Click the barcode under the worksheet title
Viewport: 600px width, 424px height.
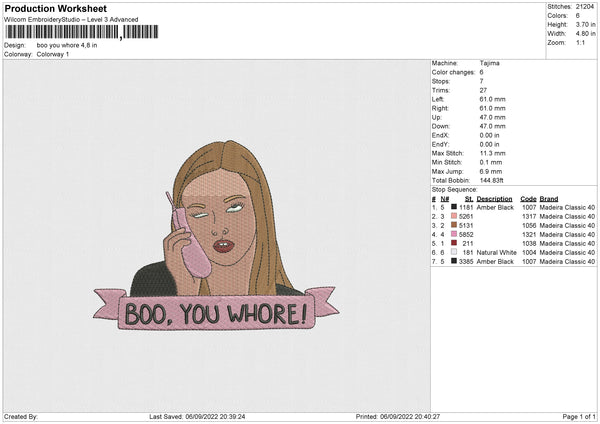click(x=82, y=32)
